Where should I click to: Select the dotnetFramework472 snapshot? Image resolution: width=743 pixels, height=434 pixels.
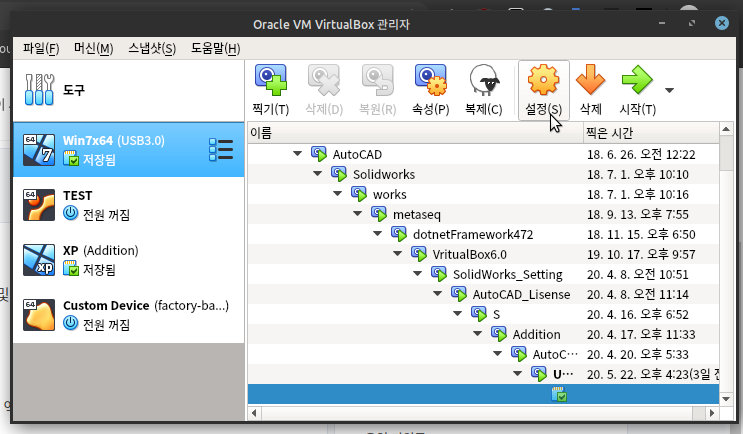[473, 235]
